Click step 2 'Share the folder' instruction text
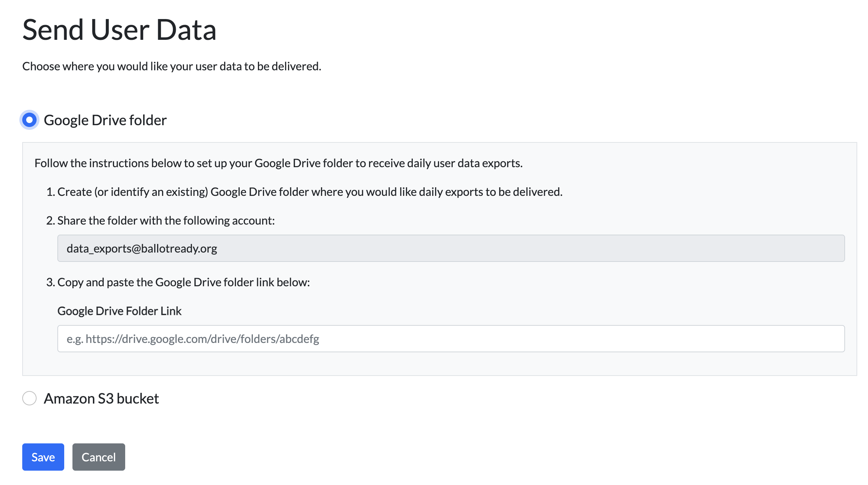Viewport: 868px width, 485px height. pos(166,221)
